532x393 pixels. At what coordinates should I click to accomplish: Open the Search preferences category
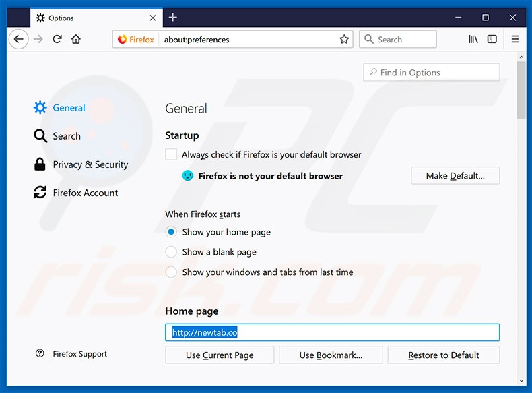coord(57,136)
